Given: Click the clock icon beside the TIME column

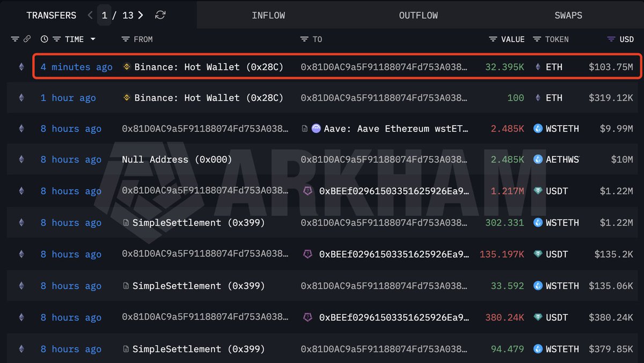Looking at the screenshot, I should click(43, 39).
